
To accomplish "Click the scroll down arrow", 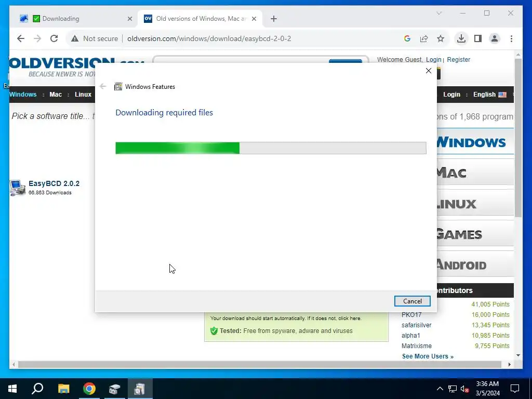I will point(518,355).
